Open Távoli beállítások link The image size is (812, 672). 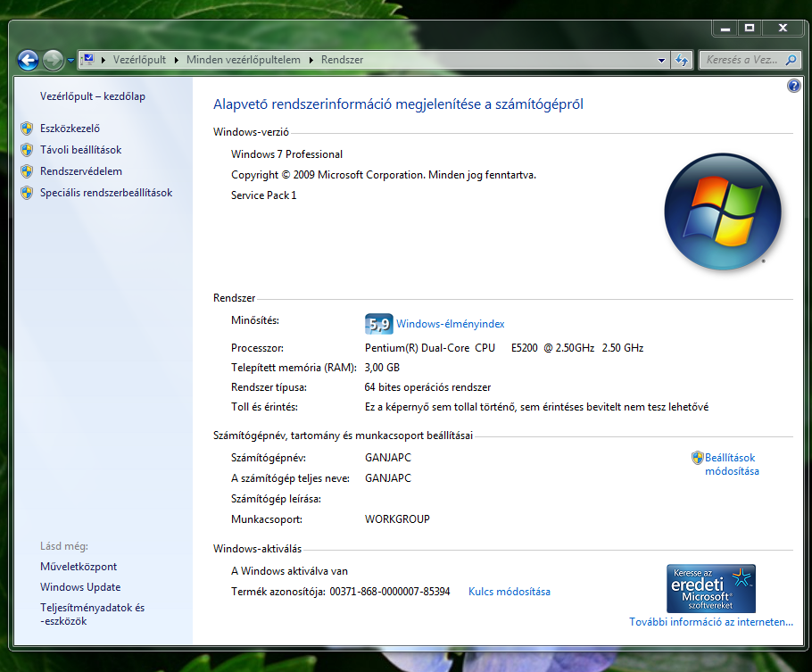pos(81,150)
